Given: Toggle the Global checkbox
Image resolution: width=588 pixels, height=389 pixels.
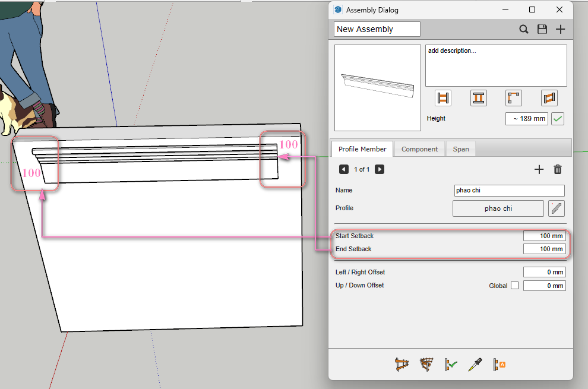Looking at the screenshot, I should point(514,286).
